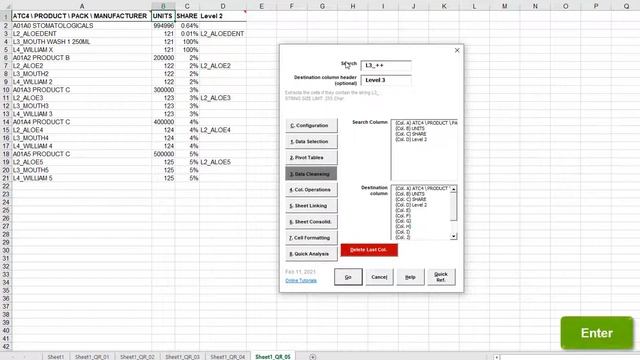
Task: Select column A header
Action: pyautogui.click(x=82, y=6)
